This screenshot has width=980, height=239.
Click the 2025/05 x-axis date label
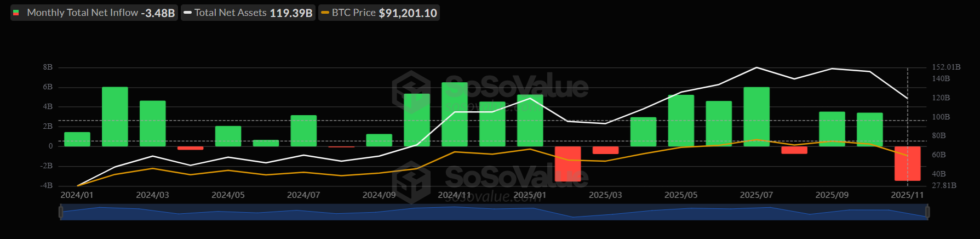click(x=681, y=195)
